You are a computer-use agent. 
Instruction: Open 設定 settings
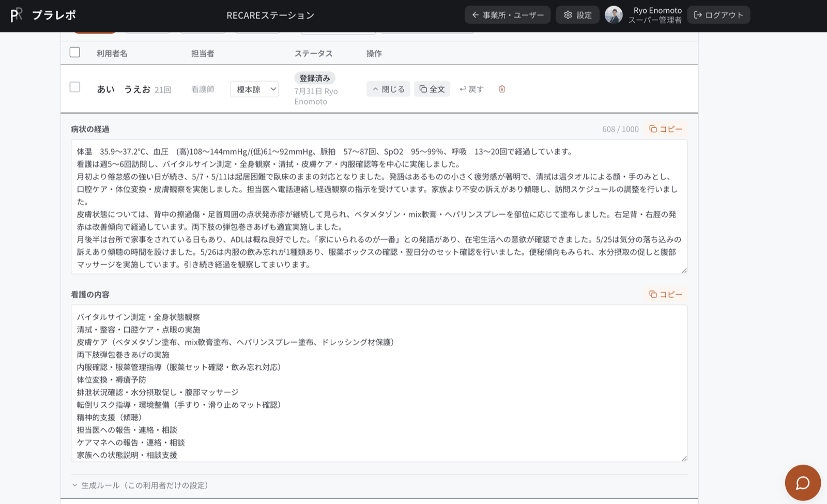pos(577,15)
